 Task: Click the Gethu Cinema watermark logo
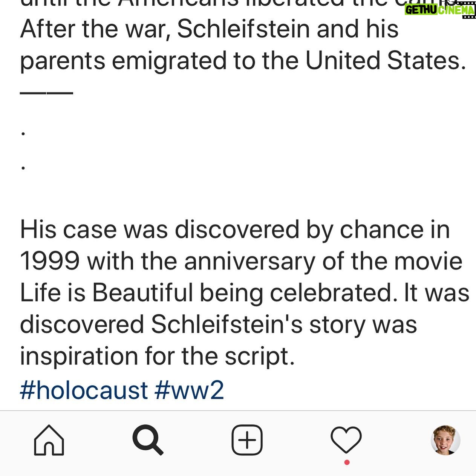pyautogui.click(x=439, y=10)
